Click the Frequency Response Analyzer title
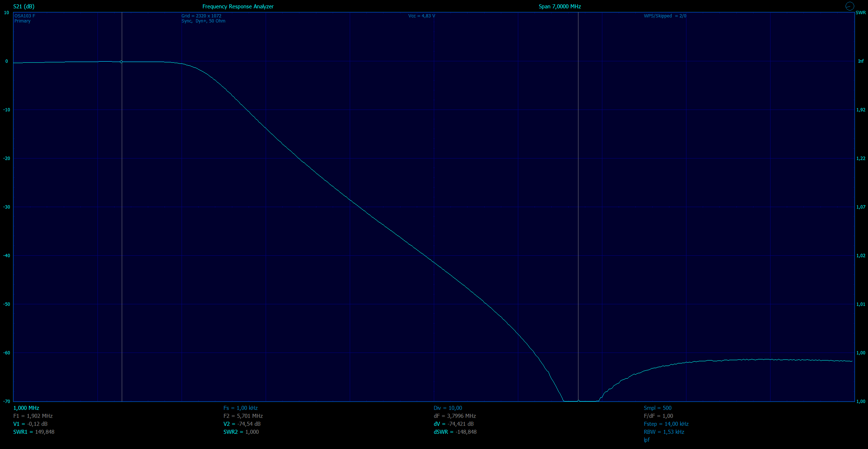This screenshot has width=868, height=449. point(238,7)
